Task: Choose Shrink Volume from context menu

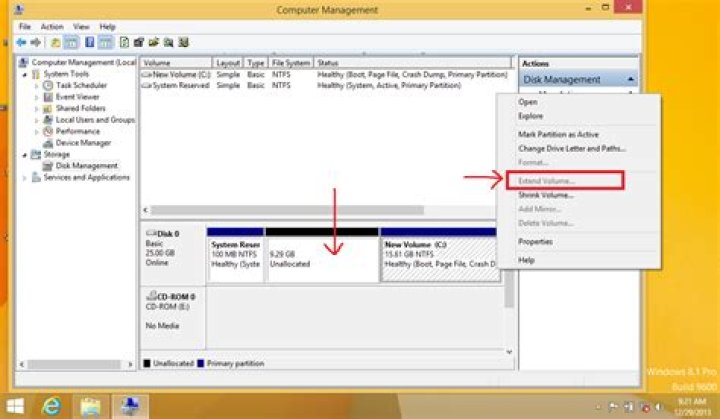Action: tap(546, 195)
